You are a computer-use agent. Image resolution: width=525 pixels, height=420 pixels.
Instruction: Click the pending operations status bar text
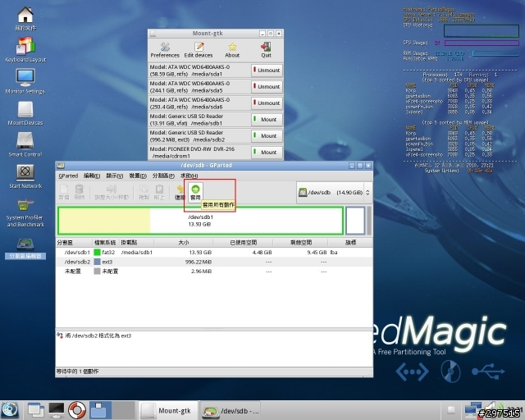click(77, 372)
